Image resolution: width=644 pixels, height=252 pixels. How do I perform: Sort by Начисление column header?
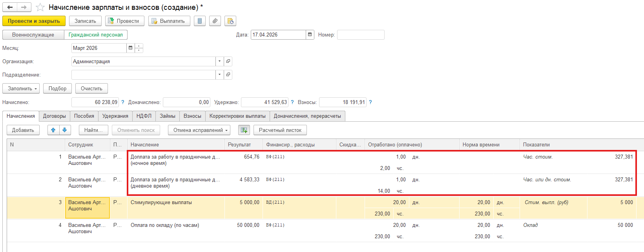tap(176, 144)
